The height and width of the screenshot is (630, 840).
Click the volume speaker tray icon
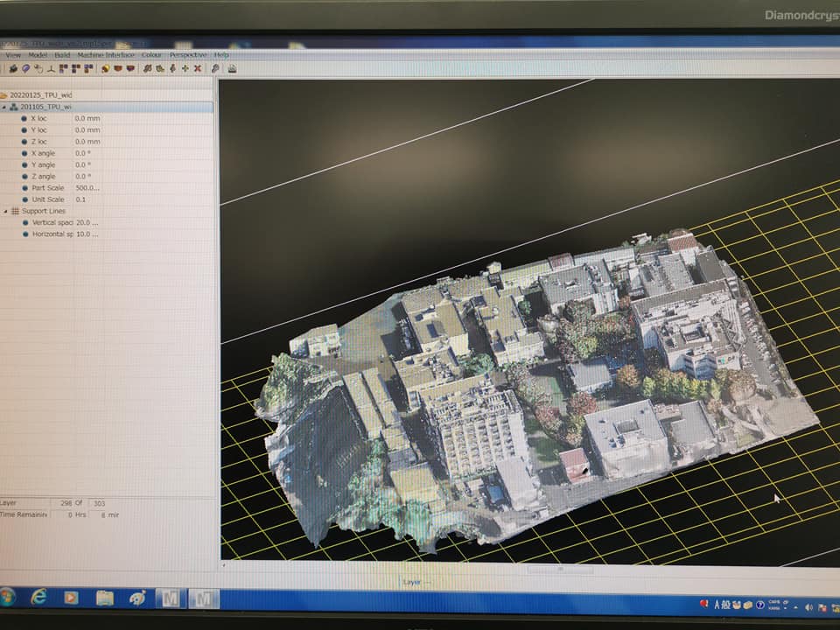pyautogui.click(x=808, y=607)
